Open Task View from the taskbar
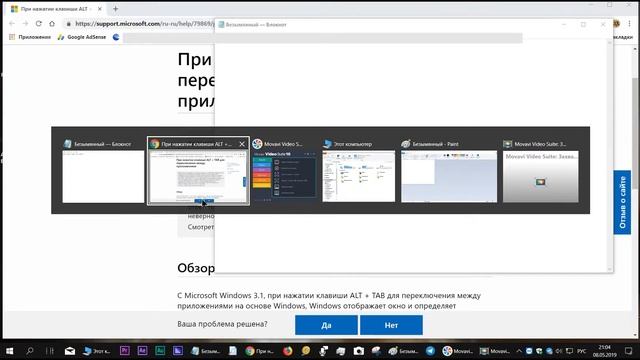The image size is (640, 360). 50,351
